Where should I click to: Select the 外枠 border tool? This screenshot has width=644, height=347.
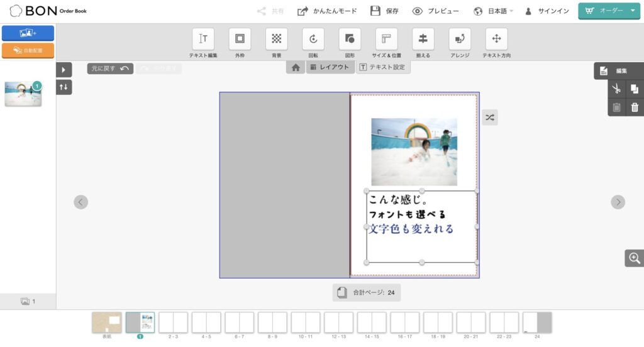point(240,39)
